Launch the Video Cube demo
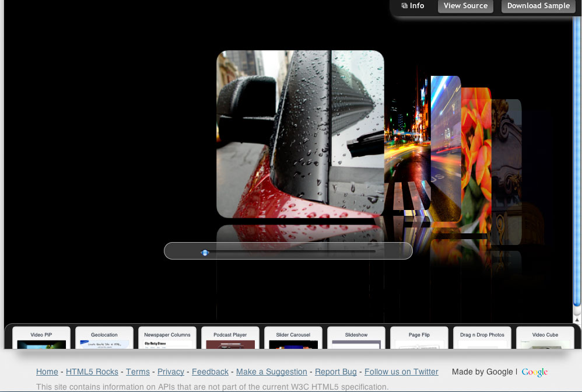The width and height of the screenshot is (582, 392). tap(545, 338)
